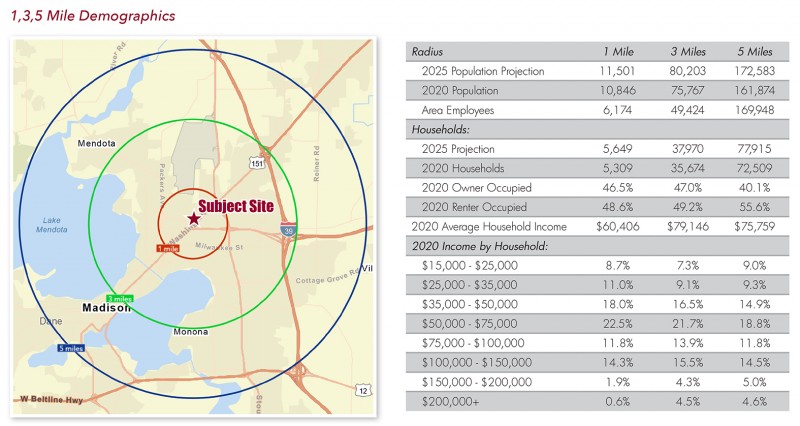Click the '$35,000 - $50,000' income bracket
This screenshot has height=426, width=800.
pyautogui.click(x=469, y=304)
